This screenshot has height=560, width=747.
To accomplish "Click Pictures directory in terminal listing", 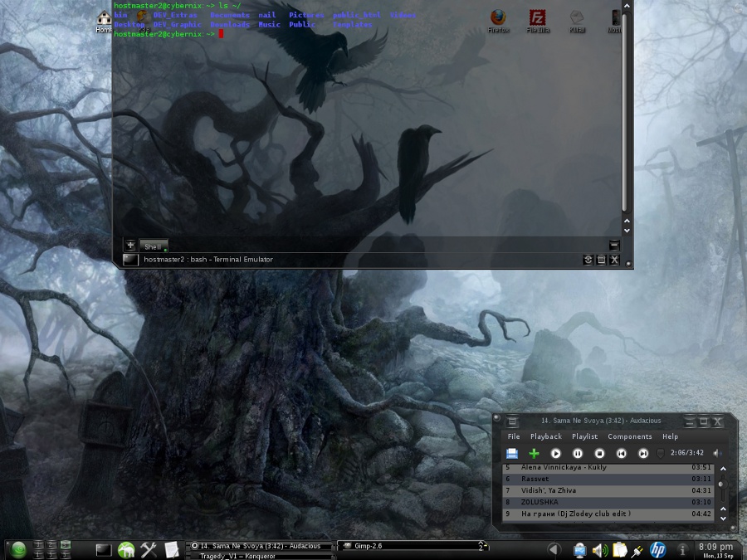I will pos(306,15).
